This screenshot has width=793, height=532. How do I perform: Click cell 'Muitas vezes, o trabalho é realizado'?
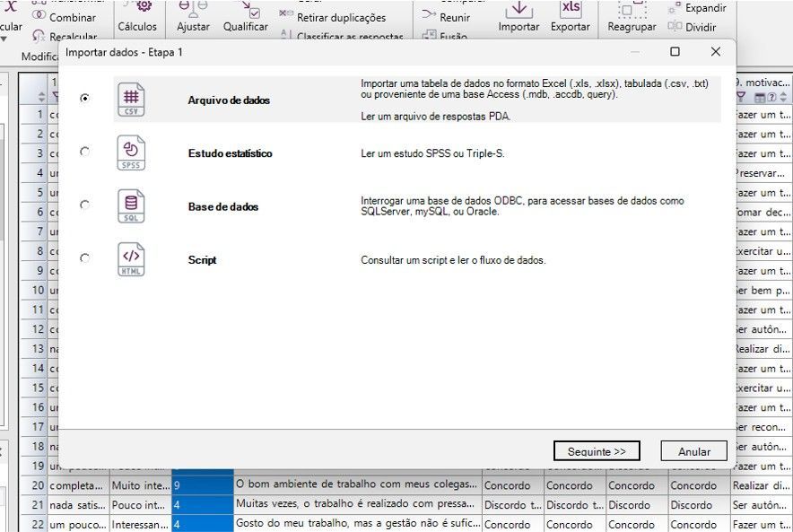[358, 504]
